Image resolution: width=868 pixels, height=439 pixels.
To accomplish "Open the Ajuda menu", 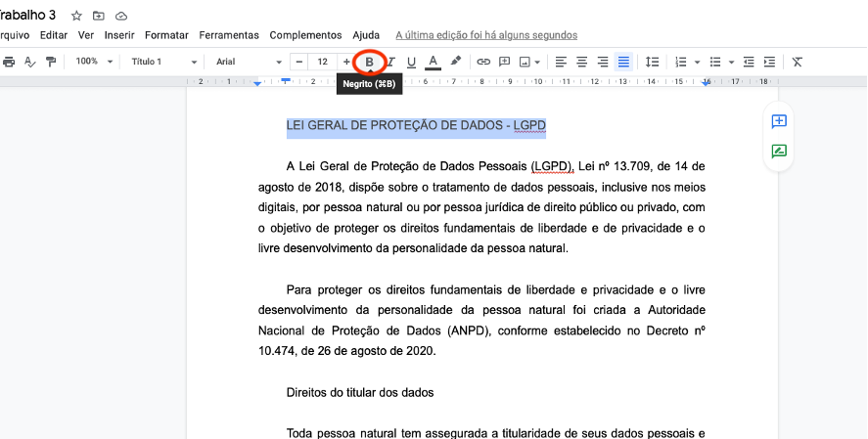I will pos(366,35).
